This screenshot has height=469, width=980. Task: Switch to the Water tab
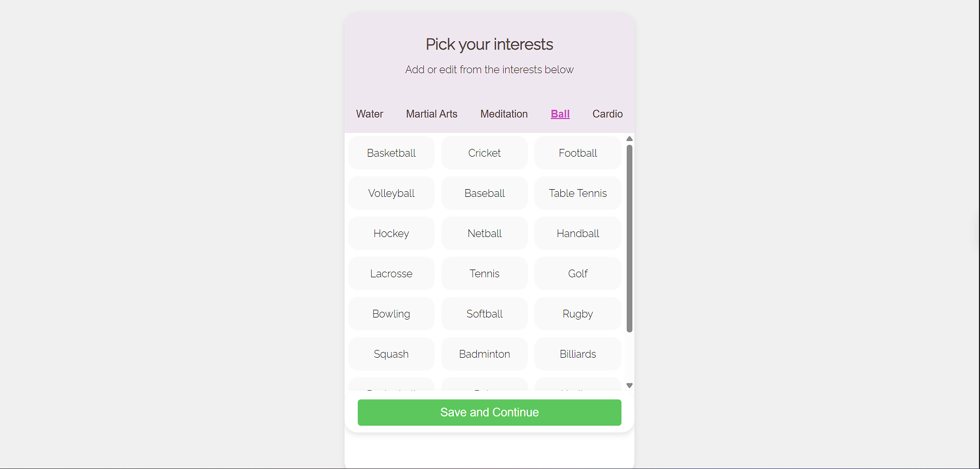[x=370, y=114]
